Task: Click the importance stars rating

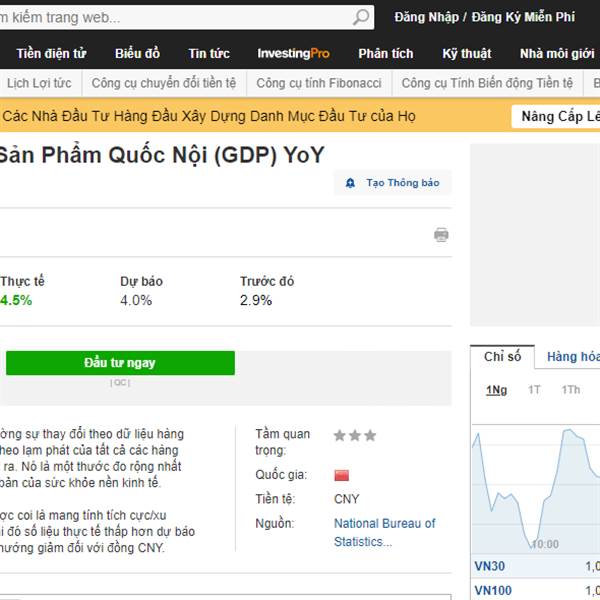Action: click(355, 436)
